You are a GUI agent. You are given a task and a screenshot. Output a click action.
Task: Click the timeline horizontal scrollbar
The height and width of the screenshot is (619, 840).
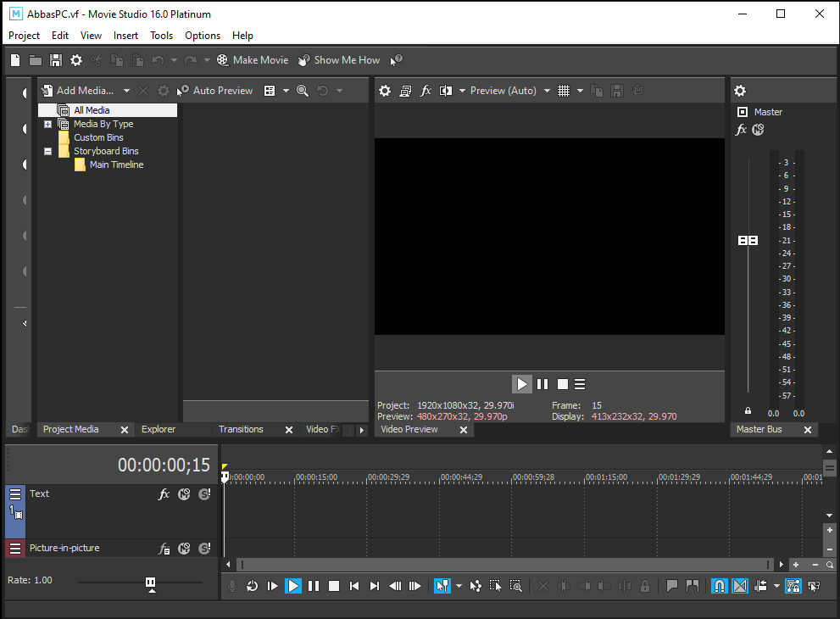(x=504, y=565)
